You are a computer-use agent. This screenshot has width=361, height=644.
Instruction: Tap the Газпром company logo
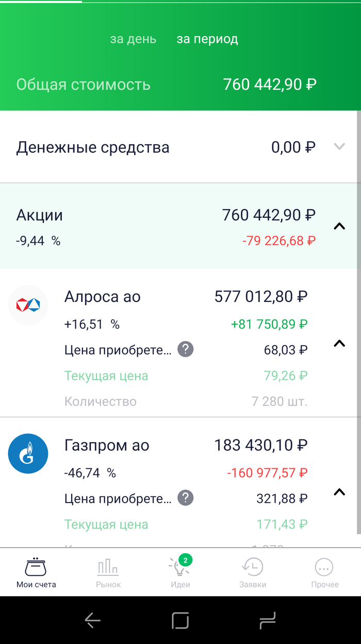28,454
